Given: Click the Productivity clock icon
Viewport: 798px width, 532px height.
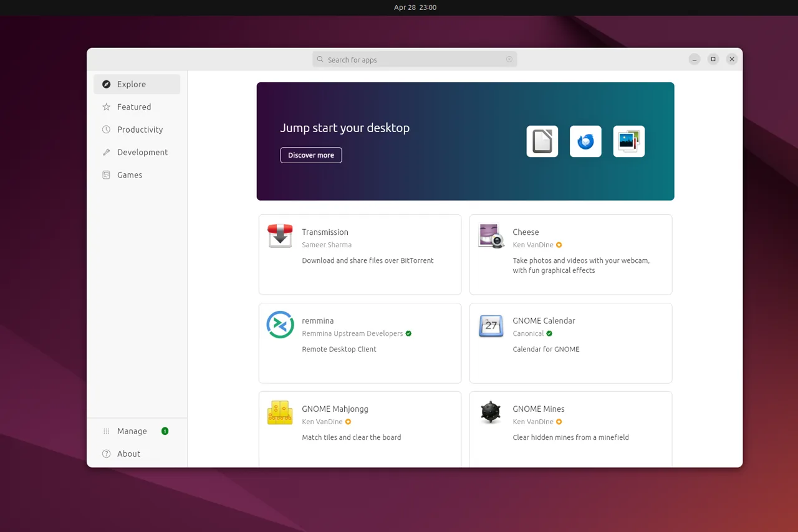Looking at the screenshot, I should pos(106,130).
